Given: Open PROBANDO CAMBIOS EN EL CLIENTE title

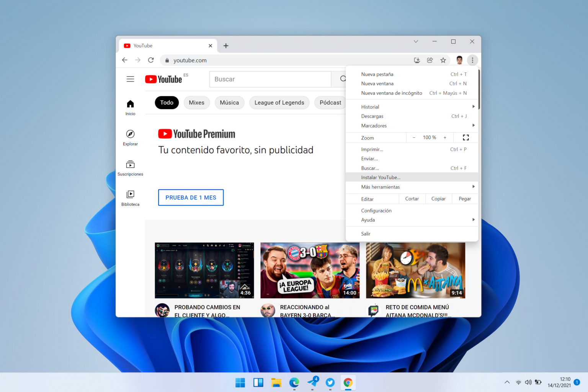Looking at the screenshot, I should (207, 311).
